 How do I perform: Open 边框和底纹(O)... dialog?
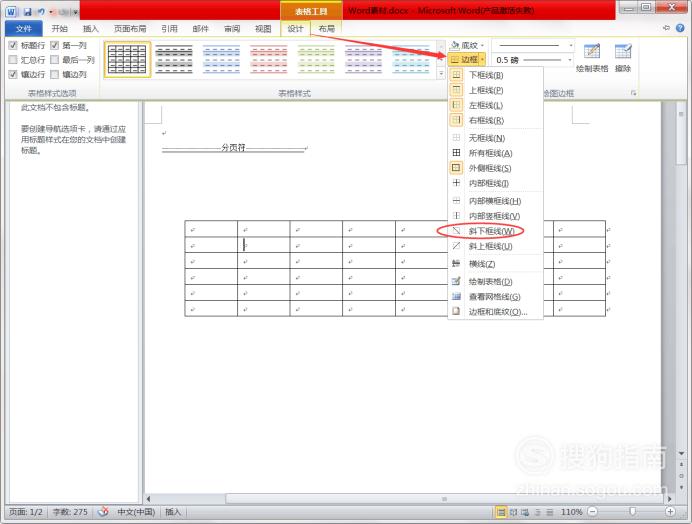[496, 312]
